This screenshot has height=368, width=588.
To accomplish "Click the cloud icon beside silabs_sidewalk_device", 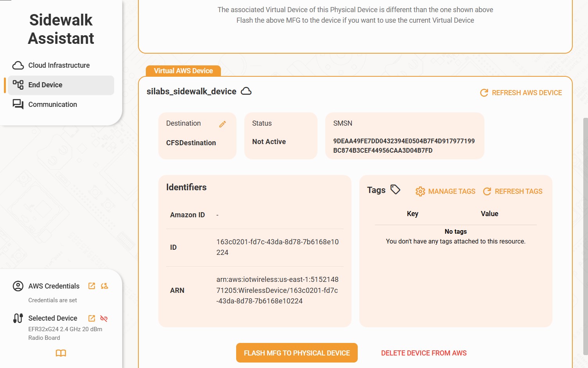I will [x=246, y=91].
